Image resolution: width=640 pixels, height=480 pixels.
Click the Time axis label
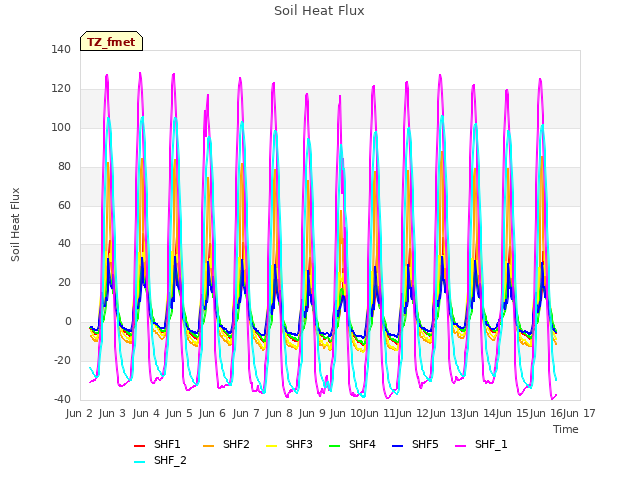click(x=566, y=429)
